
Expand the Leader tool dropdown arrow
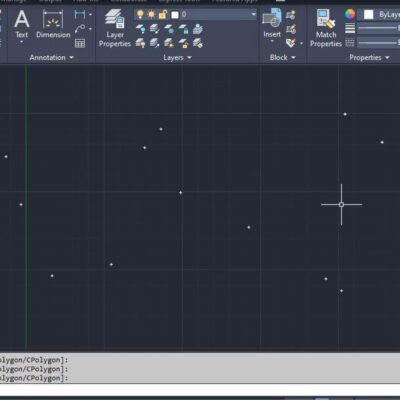(x=90, y=29)
